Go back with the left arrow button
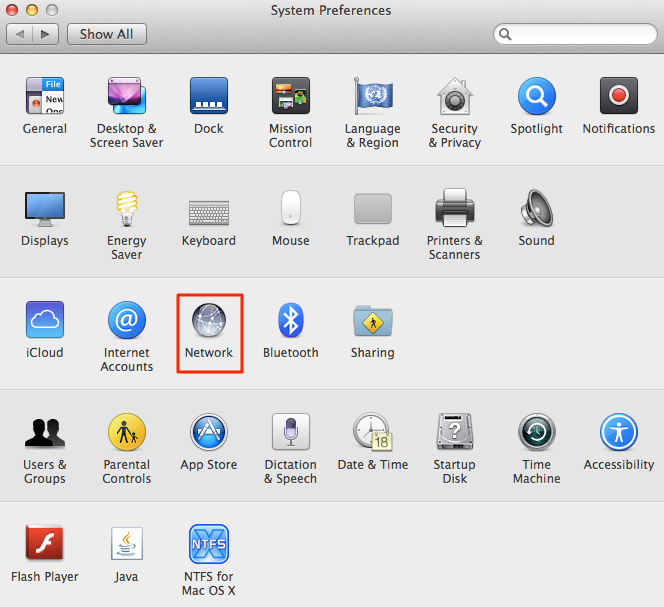Viewport: 664px width, 607px height. pos(19,34)
